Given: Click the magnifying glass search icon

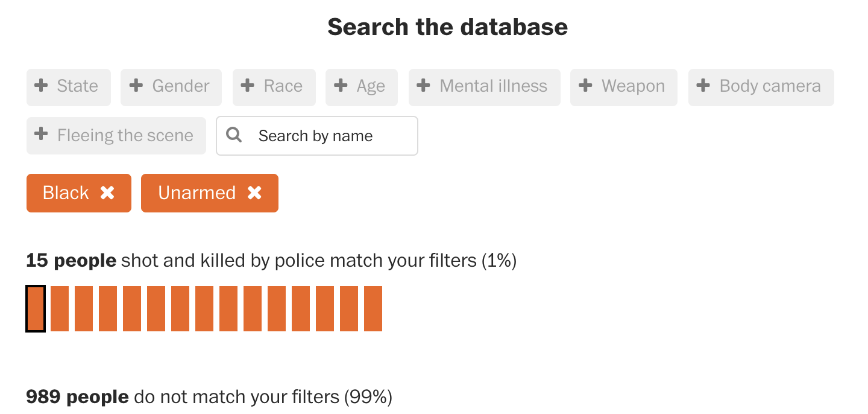Looking at the screenshot, I should 234,135.
